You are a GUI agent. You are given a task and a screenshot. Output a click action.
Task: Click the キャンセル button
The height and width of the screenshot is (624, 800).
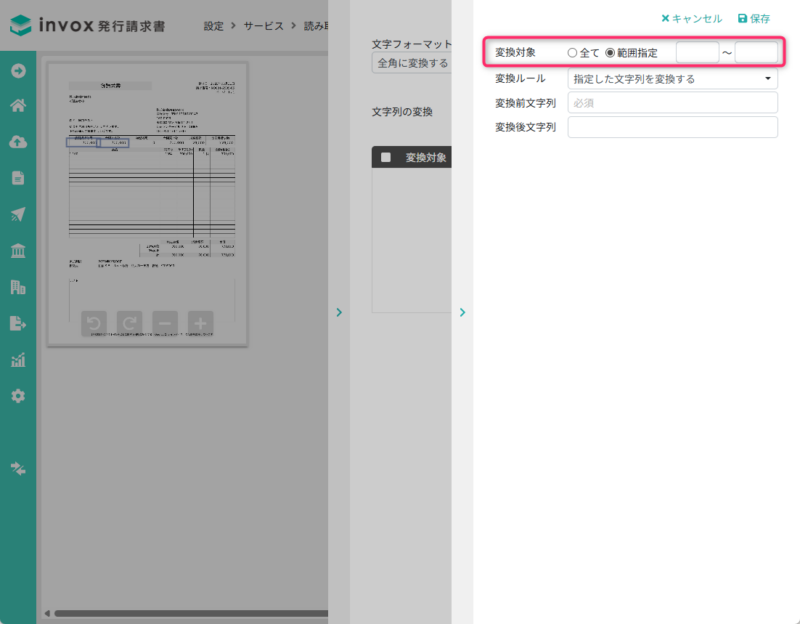pyautogui.click(x=691, y=18)
